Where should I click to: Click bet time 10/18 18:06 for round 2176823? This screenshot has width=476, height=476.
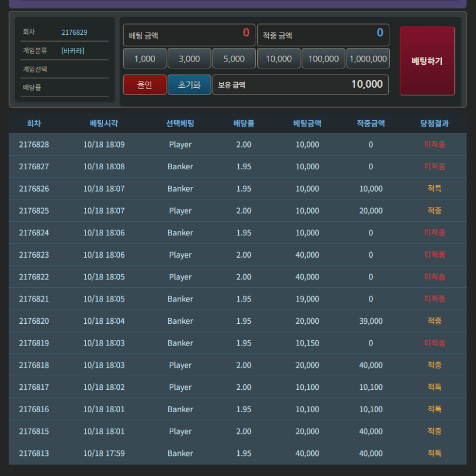(104, 255)
